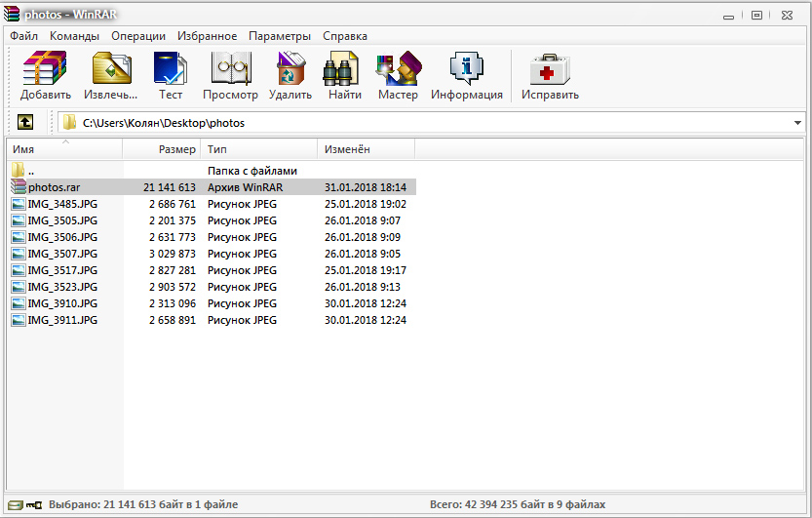The height and width of the screenshot is (518, 812).
Task: Sort by the Имя column header
Action: [x=64, y=149]
